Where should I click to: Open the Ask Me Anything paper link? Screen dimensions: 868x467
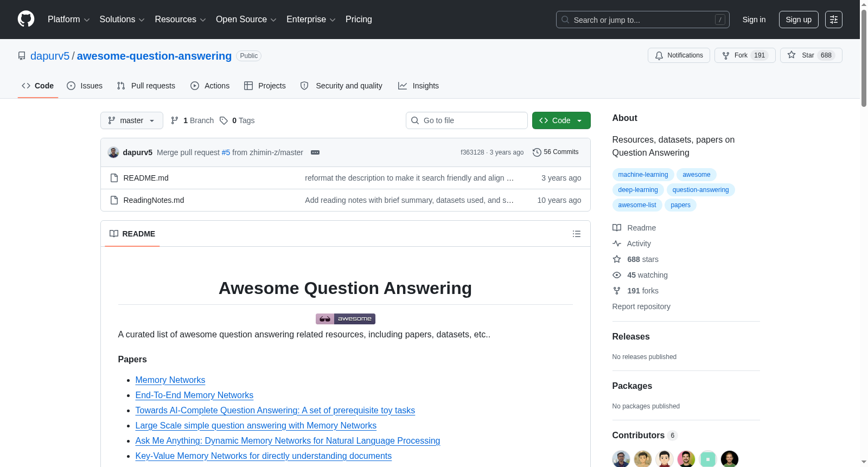[x=288, y=441]
